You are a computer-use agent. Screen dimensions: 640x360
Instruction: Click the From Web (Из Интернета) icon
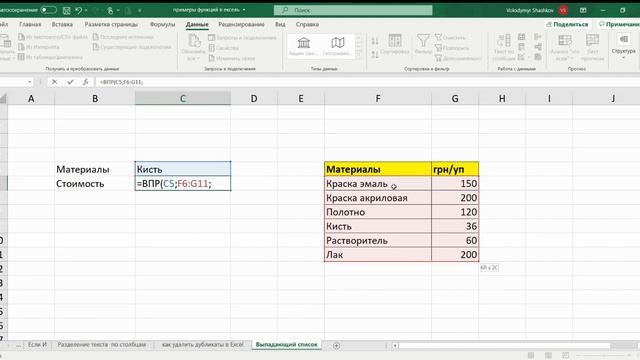21,47
